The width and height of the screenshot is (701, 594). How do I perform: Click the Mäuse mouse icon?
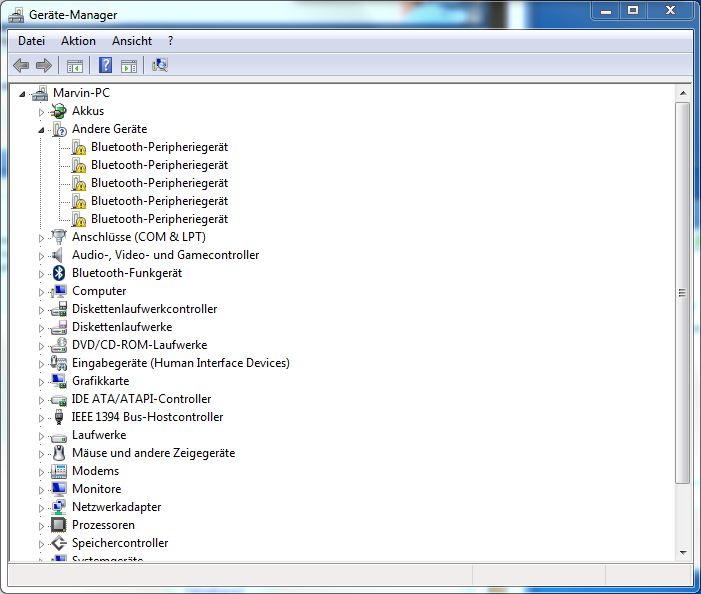(x=59, y=453)
